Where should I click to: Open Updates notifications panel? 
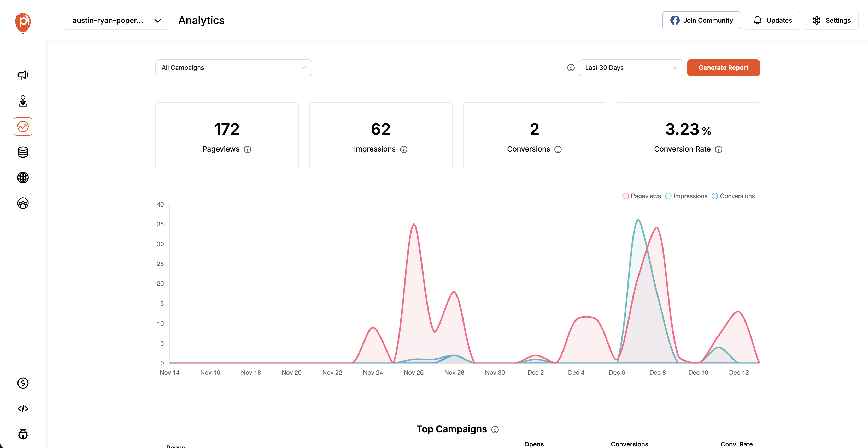click(772, 20)
